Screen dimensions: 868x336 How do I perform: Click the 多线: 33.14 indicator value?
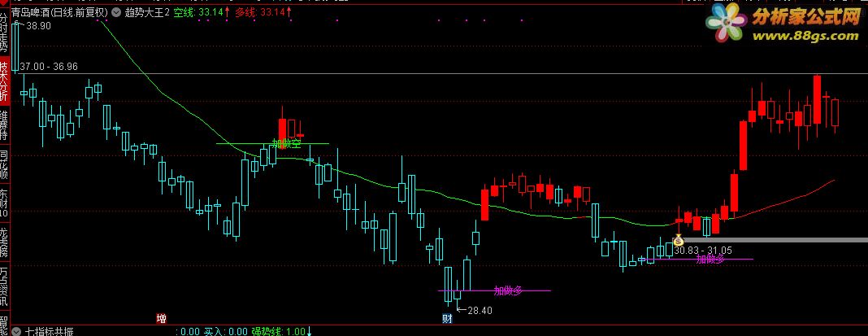263,12
